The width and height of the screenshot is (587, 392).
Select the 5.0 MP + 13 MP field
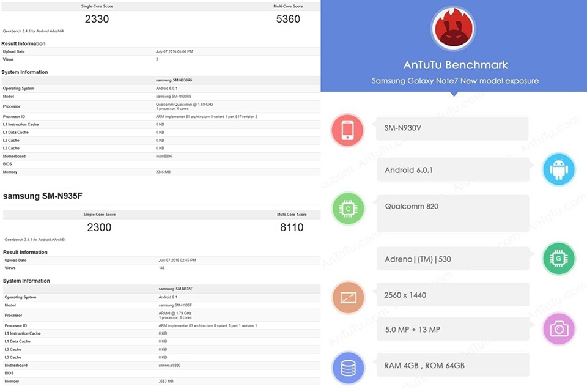[453, 330]
